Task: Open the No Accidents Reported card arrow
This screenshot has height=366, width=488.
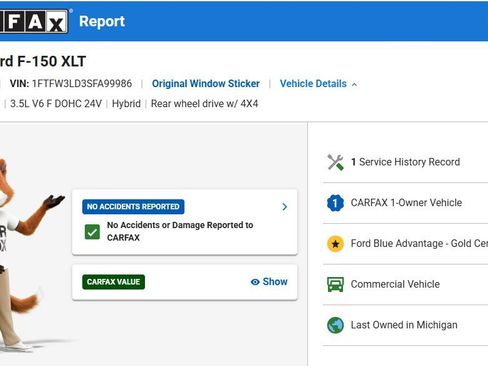Action: 284,207
